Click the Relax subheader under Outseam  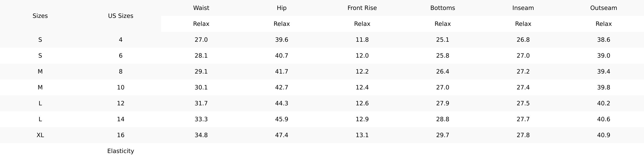tap(603, 24)
